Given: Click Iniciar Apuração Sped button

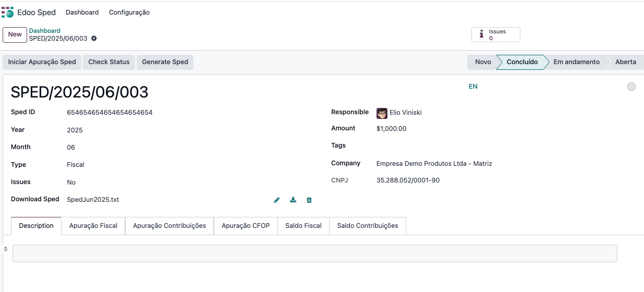Looking at the screenshot, I should pyautogui.click(x=42, y=62).
